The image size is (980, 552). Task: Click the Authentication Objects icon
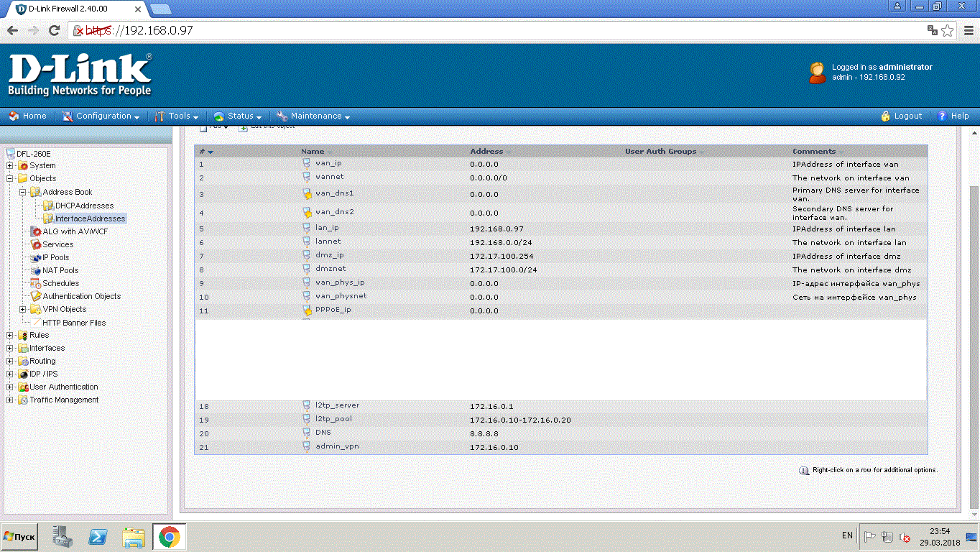tap(36, 296)
